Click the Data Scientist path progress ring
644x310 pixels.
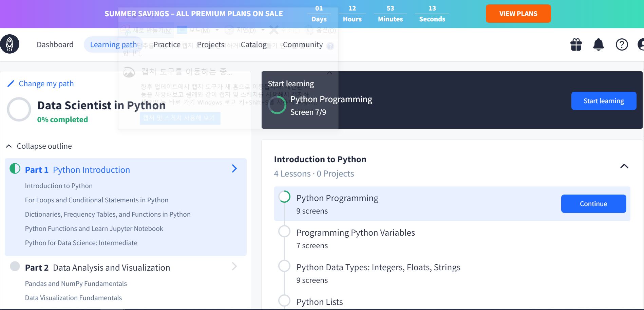[x=19, y=109]
